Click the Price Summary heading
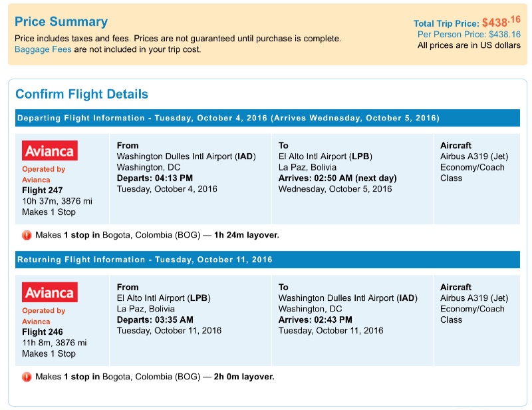This screenshot has height=410, width=532. 61,22
